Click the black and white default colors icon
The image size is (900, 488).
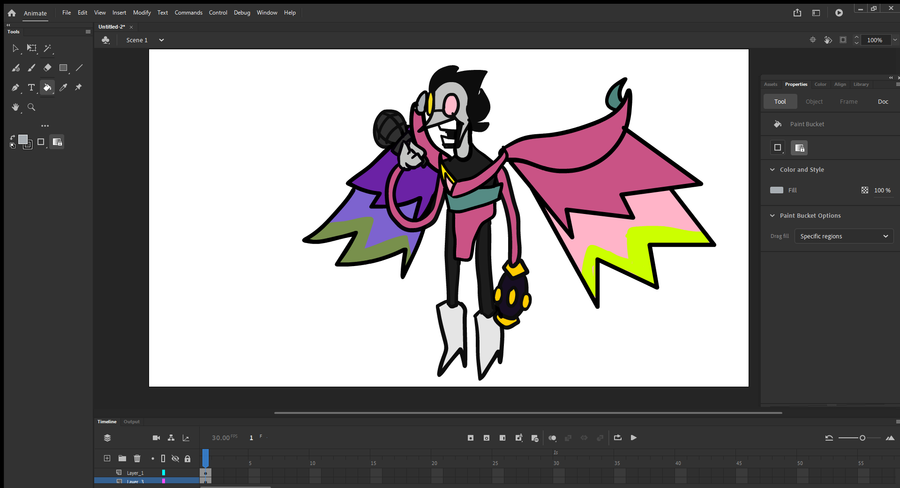pos(13,146)
